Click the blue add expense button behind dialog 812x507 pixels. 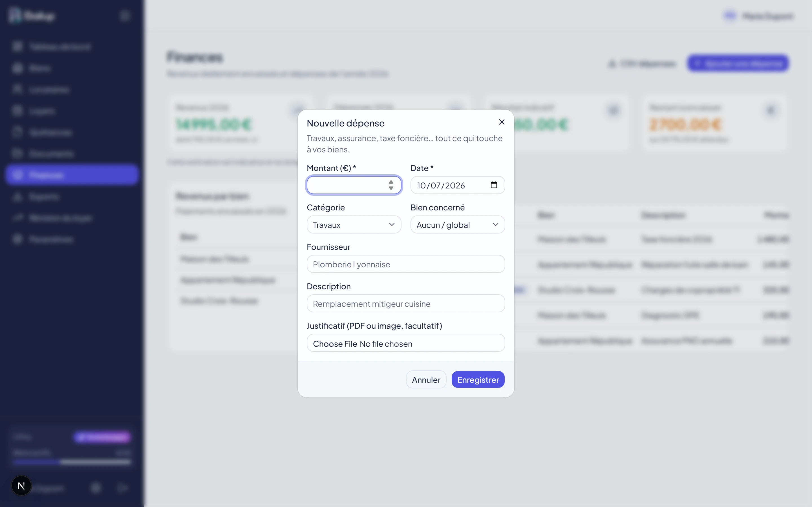(x=738, y=63)
